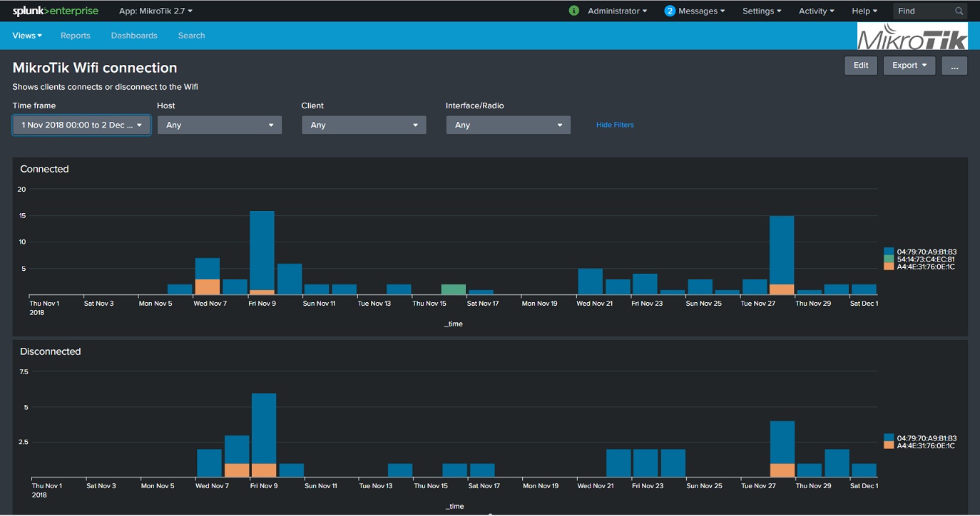Open the Messages menu
This screenshot has width=980, height=516.
701,11
